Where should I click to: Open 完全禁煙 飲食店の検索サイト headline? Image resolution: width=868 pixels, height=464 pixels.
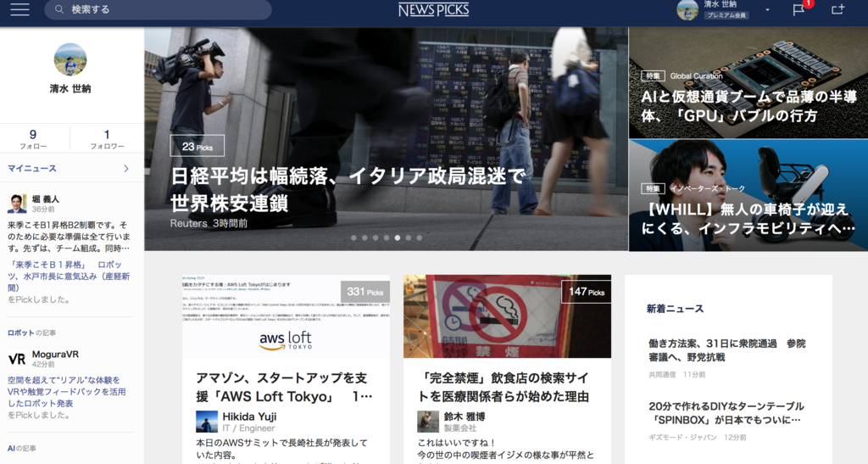coord(504,388)
